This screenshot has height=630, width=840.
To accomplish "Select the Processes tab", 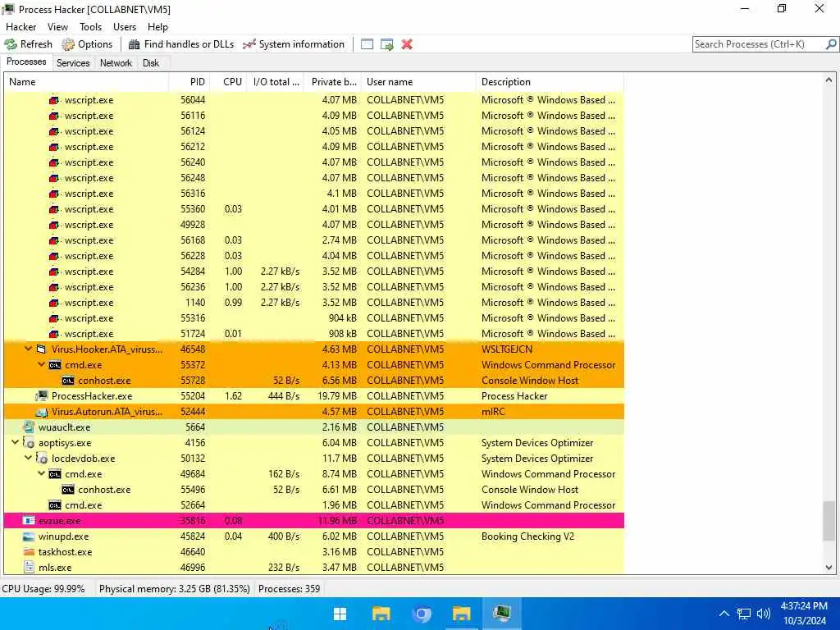I will (x=26, y=62).
